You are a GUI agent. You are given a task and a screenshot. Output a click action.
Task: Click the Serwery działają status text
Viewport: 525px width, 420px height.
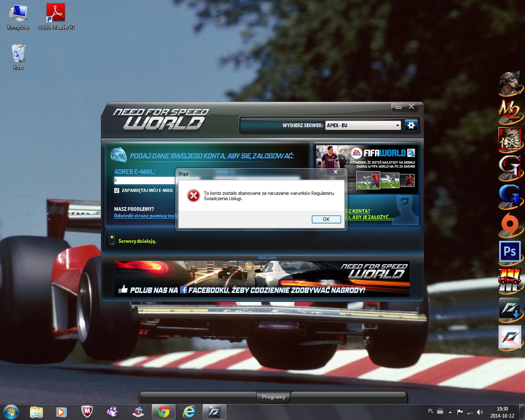[137, 241]
